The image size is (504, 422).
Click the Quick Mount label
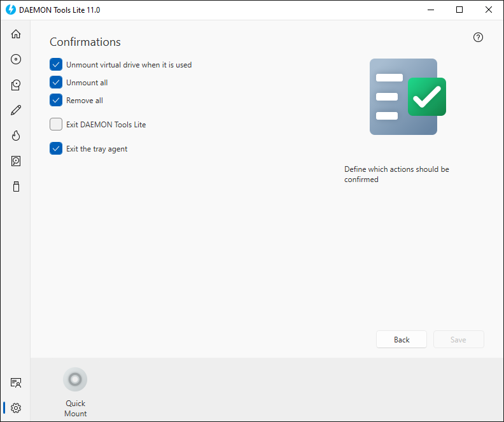[x=75, y=409]
